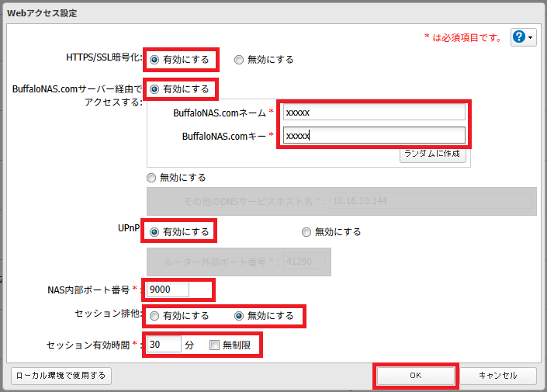This screenshot has height=392, width=547.
Task: Click the セッション有効時間 minutes field
Action: [164, 344]
